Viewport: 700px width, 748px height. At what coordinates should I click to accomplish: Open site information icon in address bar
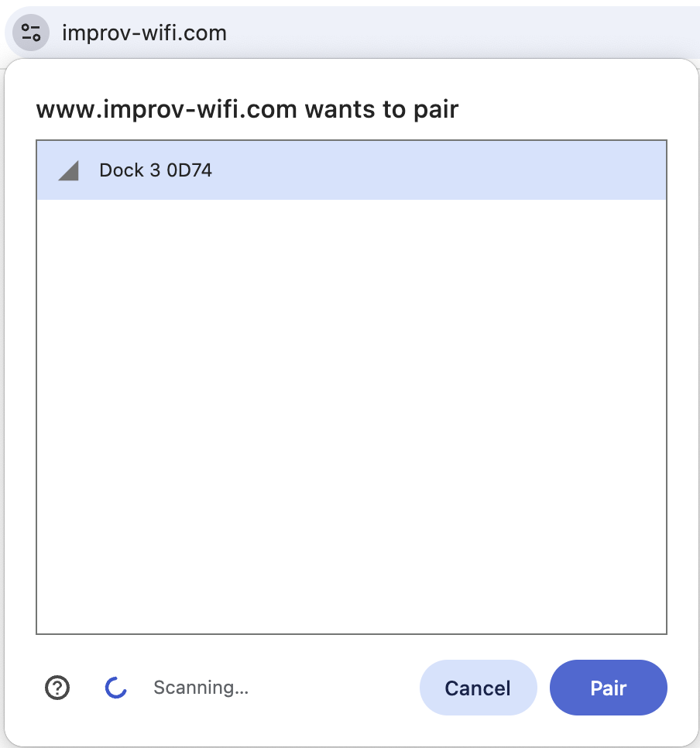pyautogui.click(x=30, y=33)
